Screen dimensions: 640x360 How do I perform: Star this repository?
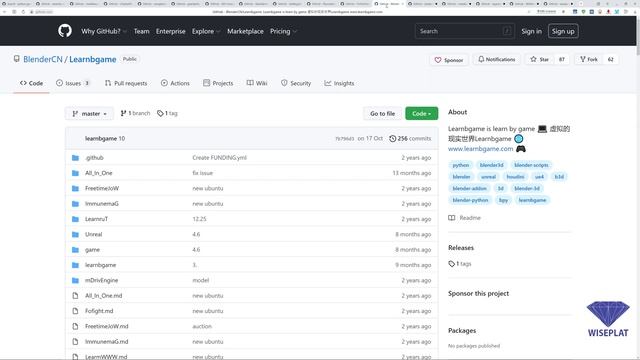click(x=540, y=60)
